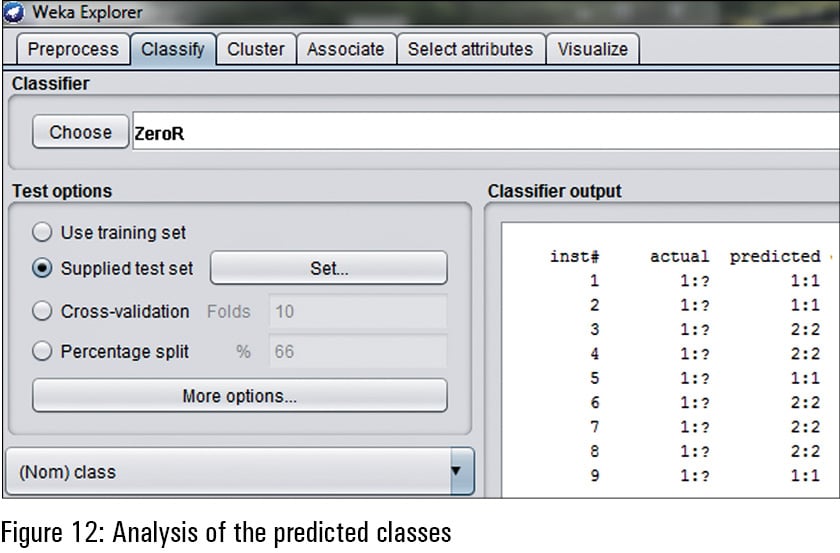This screenshot has width=840, height=553.
Task: Enable the Cross-validation radio button
Action: [42, 311]
